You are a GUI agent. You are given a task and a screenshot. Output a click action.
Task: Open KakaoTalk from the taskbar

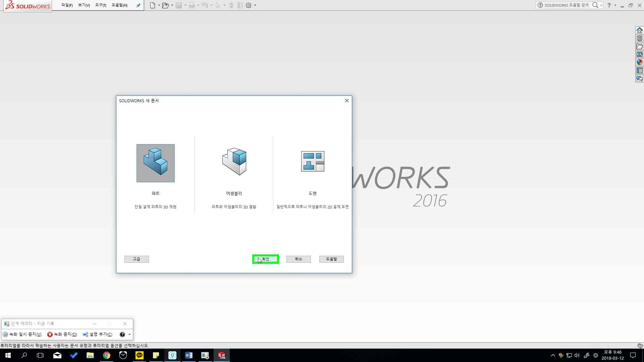140,355
